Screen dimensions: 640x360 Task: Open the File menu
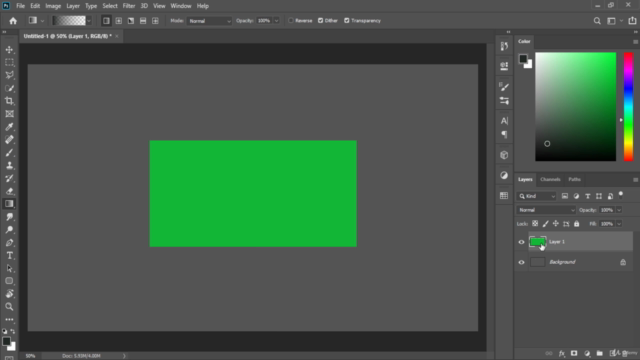[x=20, y=6]
